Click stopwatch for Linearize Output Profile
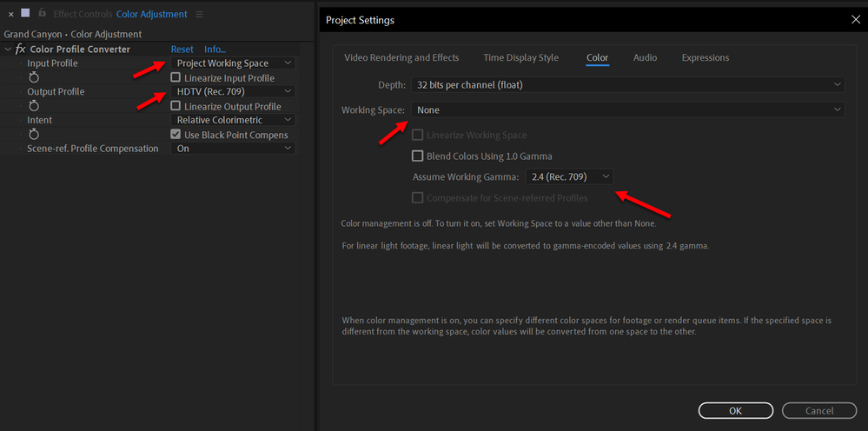The image size is (868, 431). coord(35,106)
